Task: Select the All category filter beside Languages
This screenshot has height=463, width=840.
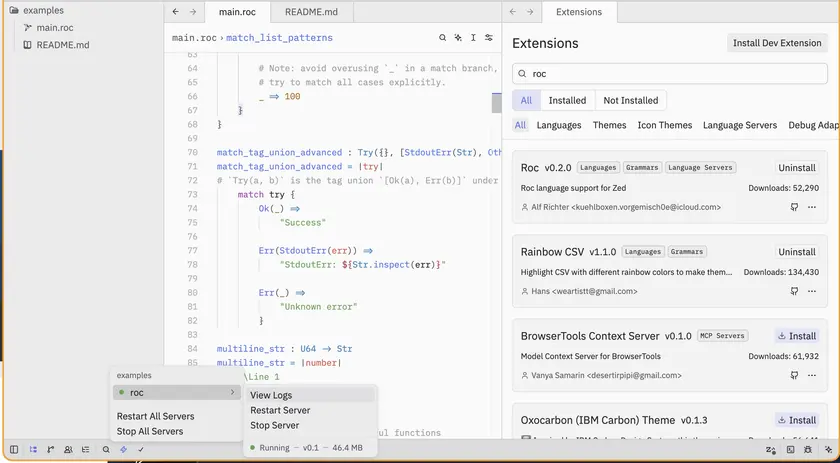Action: (520, 125)
